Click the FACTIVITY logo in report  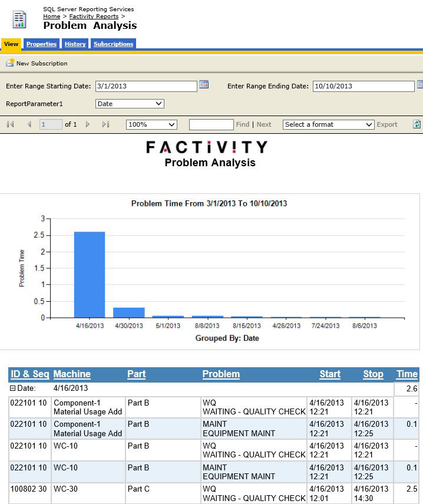click(207, 147)
